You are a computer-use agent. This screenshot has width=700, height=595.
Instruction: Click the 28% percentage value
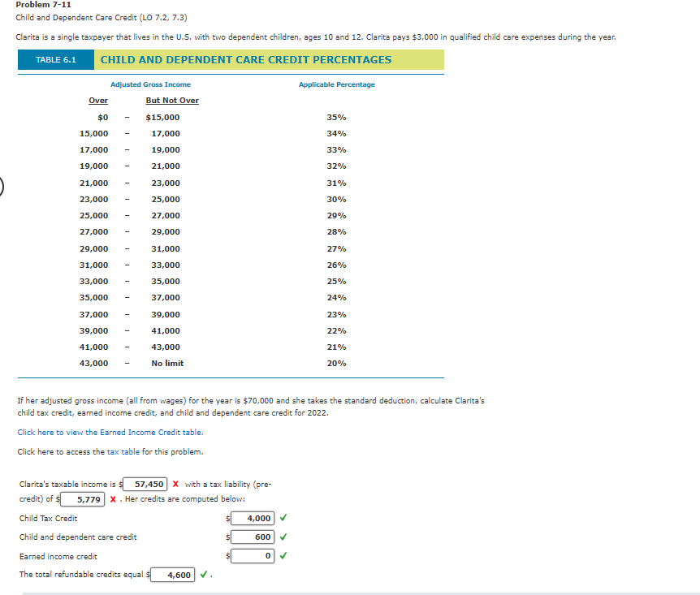(x=337, y=231)
